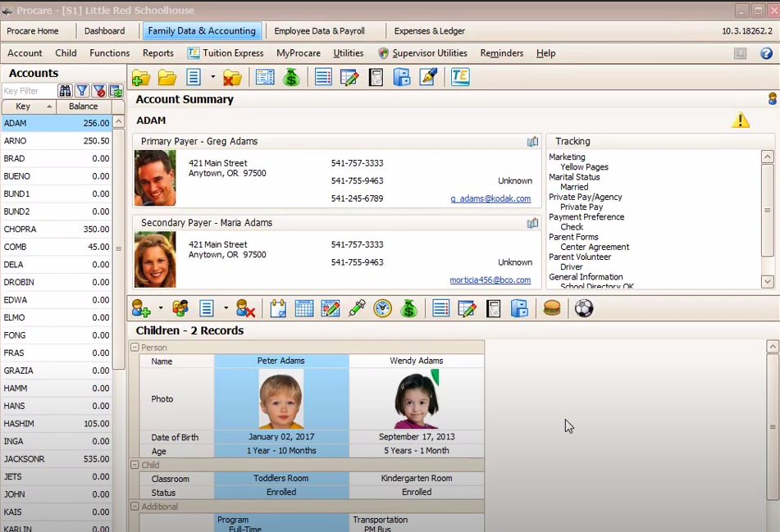The width and height of the screenshot is (780, 532).
Task: Click the blue schedule grid icon
Action: coord(304,309)
